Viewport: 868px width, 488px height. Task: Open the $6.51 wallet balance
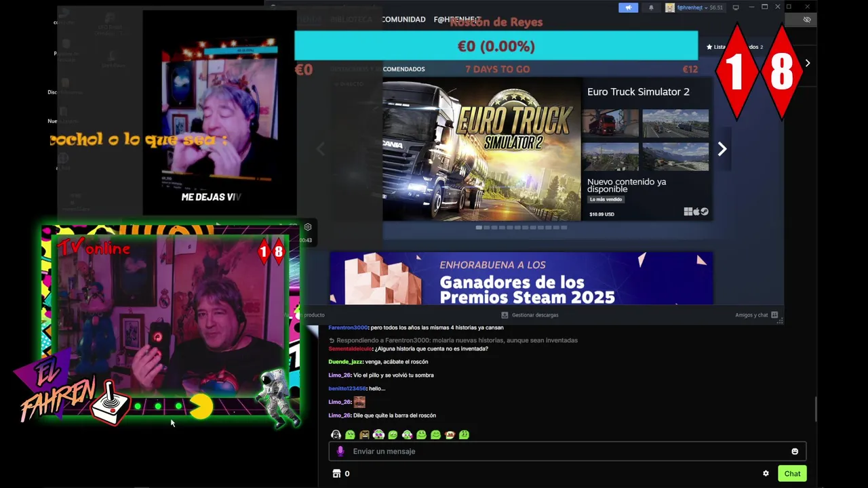pos(716,7)
